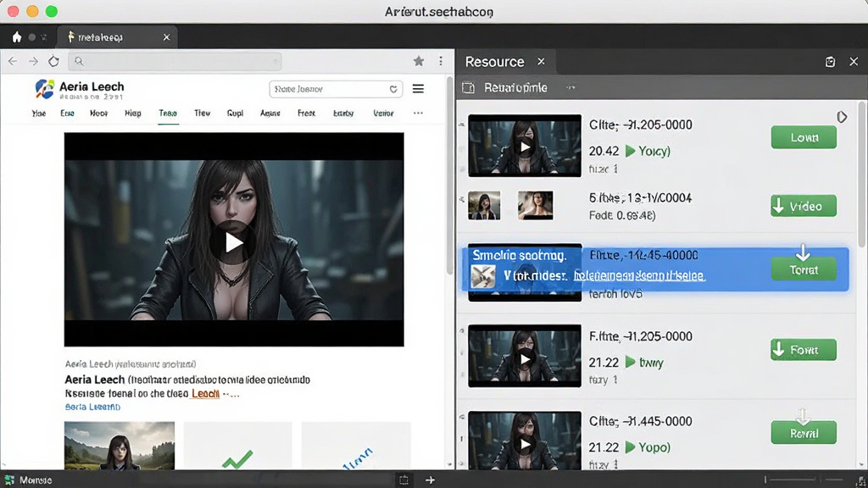This screenshot has height=488, width=868.
Task: Click the panel icon left of Renatiopimle
Action: pyautogui.click(x=468, y=88)
